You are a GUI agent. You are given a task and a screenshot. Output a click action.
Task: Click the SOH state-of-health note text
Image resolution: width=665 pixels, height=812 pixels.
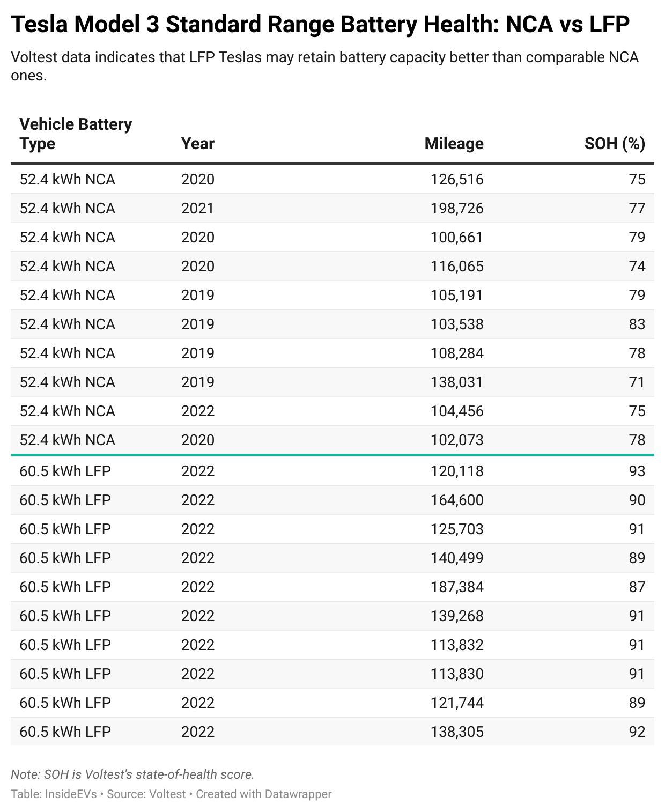tap(132, 774)
